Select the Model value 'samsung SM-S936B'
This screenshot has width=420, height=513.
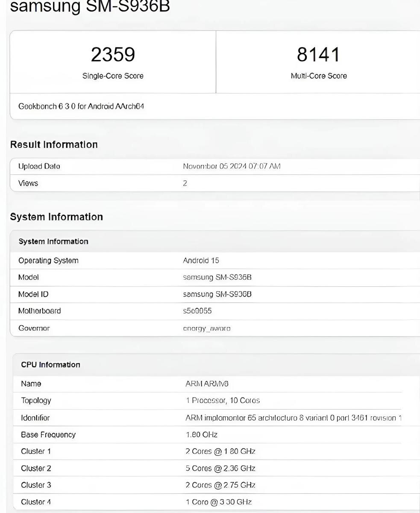[x=217, y=277]
